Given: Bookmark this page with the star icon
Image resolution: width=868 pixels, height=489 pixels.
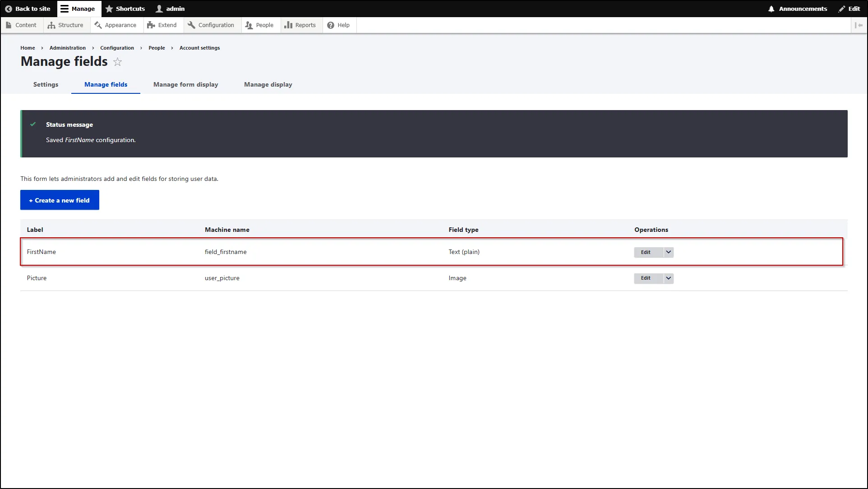Looking at the screenshot, I should click(x=117, y=62).
